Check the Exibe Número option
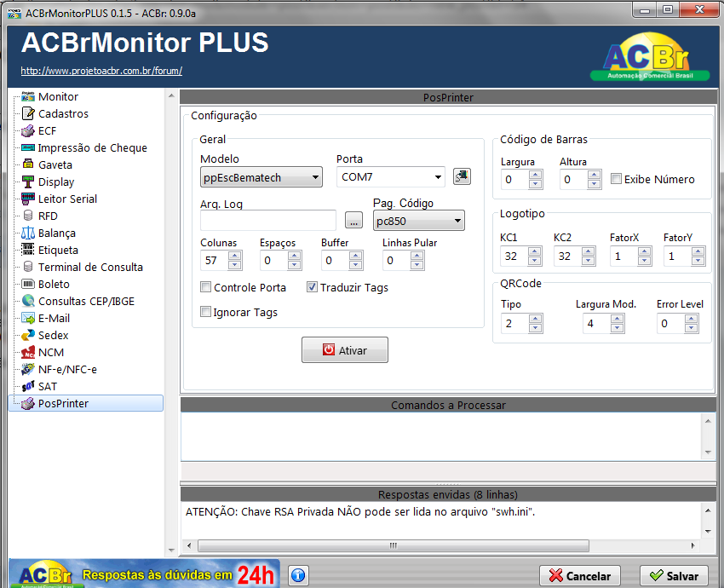 point(616,179)
